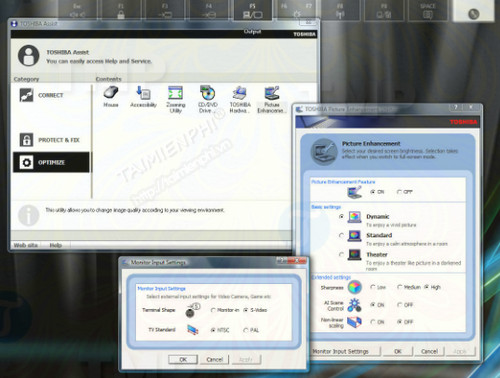Click the Standard mode monitor icon
The image size is (500, 378).
[x=354, y=236]
